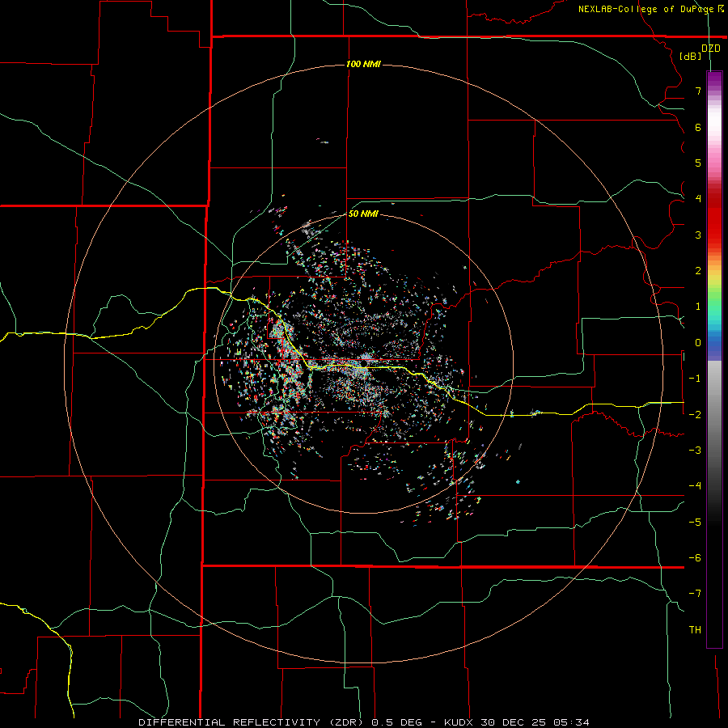728x728 pixels.
Task: Click the blue section of the color bar
Action: (x=714, y=344)
